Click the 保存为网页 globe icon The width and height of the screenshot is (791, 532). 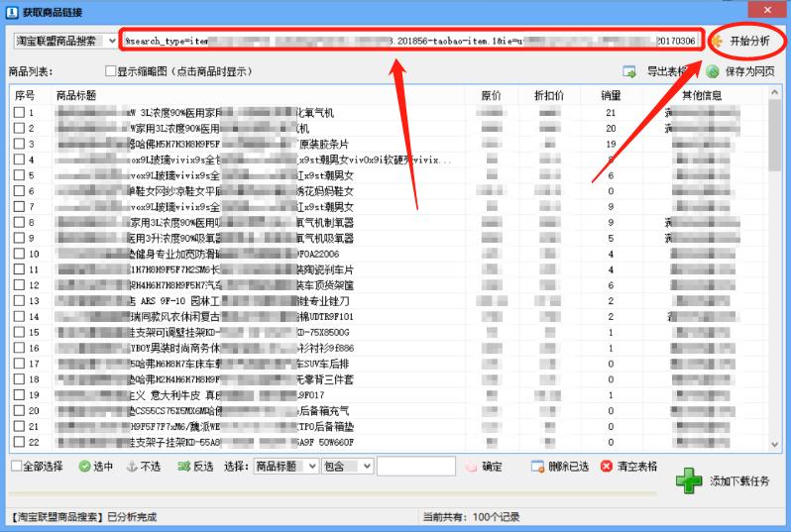point(713,71)
